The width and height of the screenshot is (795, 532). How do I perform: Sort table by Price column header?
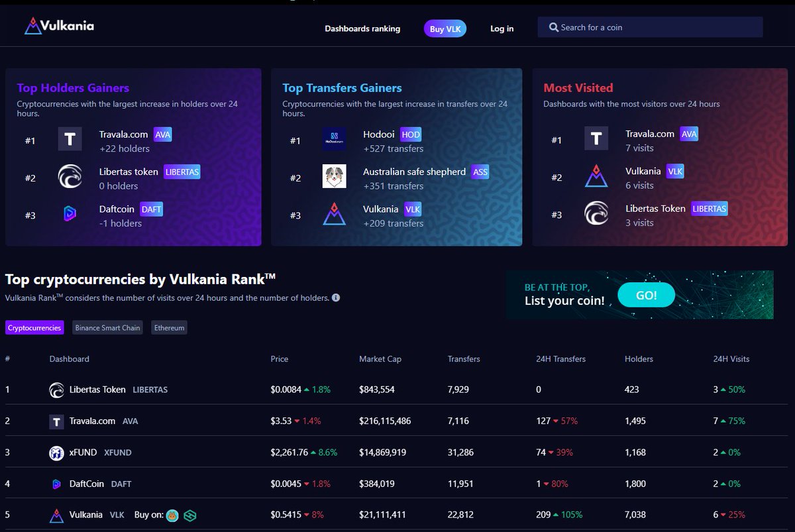click(x=280, y=359)
